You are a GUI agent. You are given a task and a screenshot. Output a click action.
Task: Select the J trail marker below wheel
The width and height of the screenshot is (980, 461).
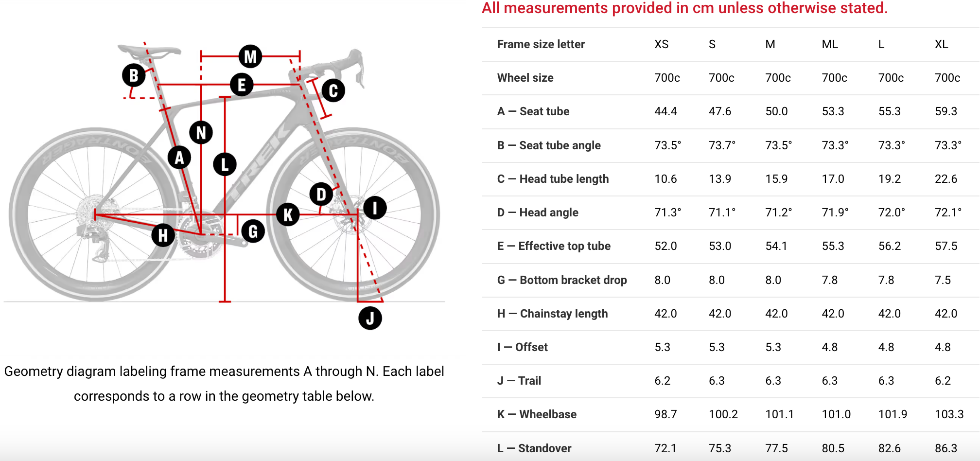370,318
